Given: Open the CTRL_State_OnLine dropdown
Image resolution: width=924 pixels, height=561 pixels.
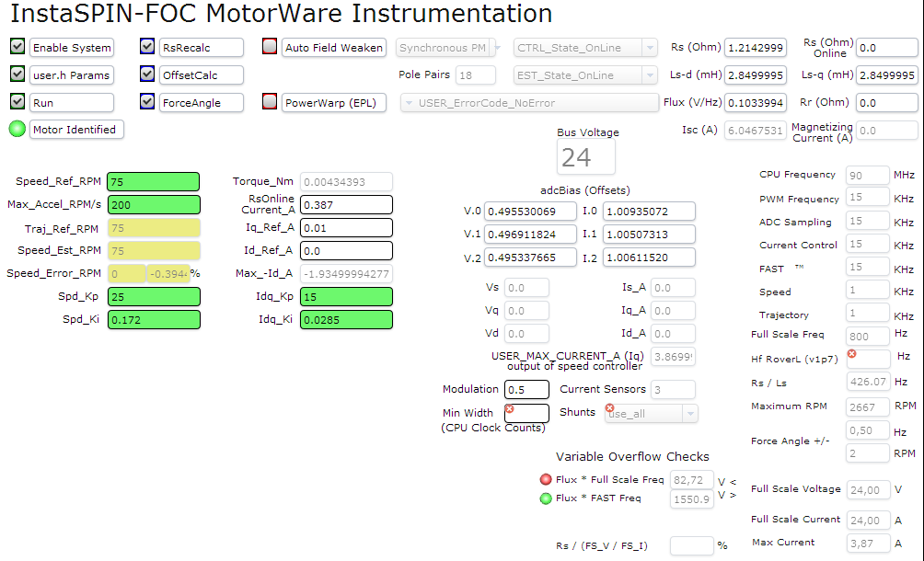Looking at the screenshot, I should click(585, 48).
